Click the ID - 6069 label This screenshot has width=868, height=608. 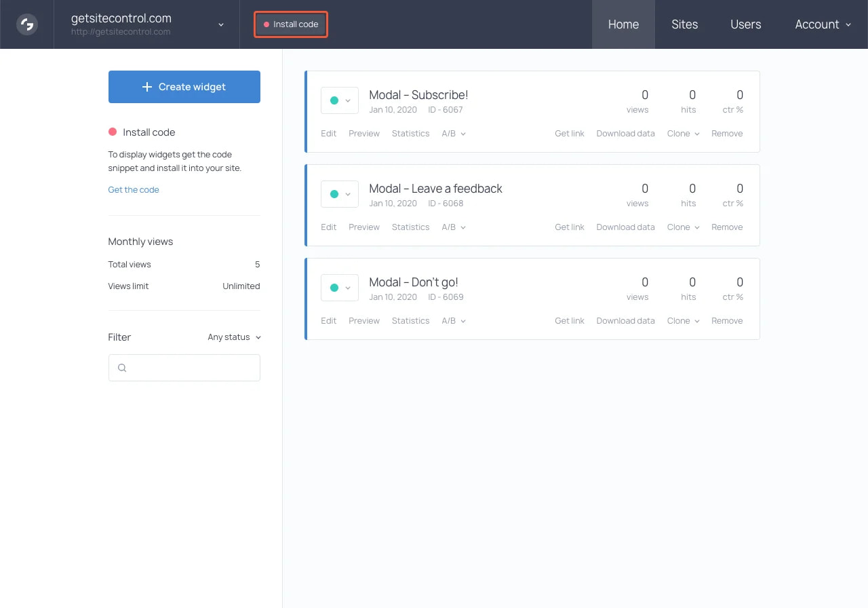pyautogui.click(x=446, y=297)
